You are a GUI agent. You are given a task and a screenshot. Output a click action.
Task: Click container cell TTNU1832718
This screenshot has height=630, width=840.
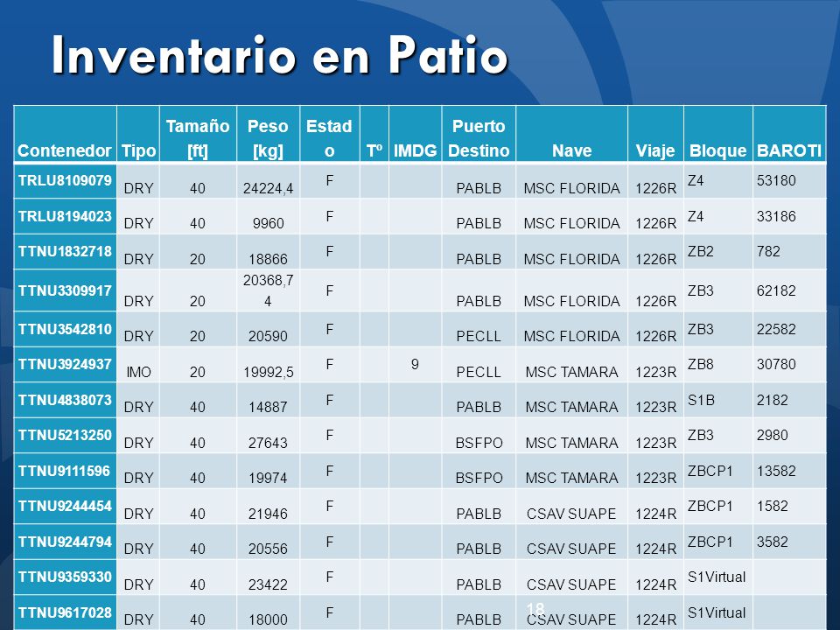[x=65, y=251]
